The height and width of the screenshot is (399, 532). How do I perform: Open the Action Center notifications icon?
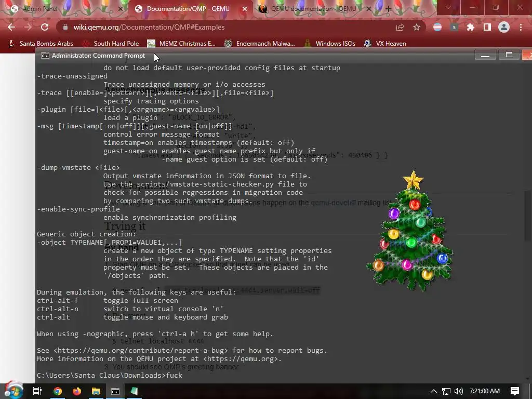tap(515, 391)
